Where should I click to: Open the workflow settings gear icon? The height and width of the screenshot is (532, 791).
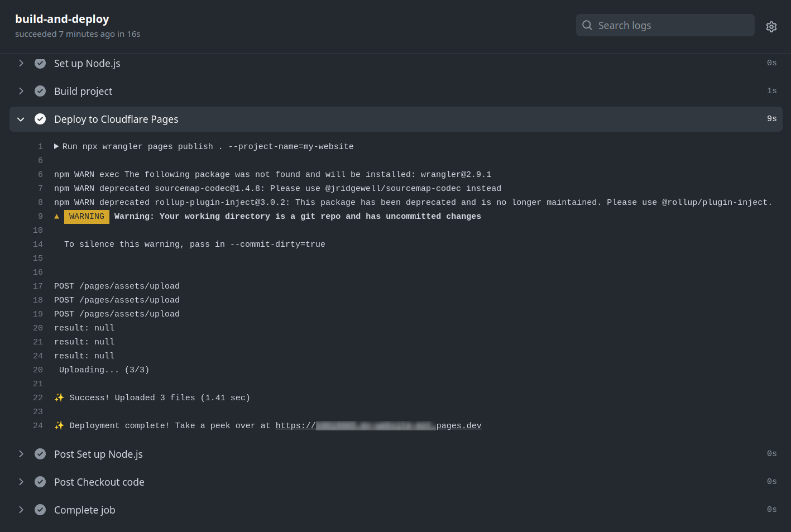tap(771, 26)
